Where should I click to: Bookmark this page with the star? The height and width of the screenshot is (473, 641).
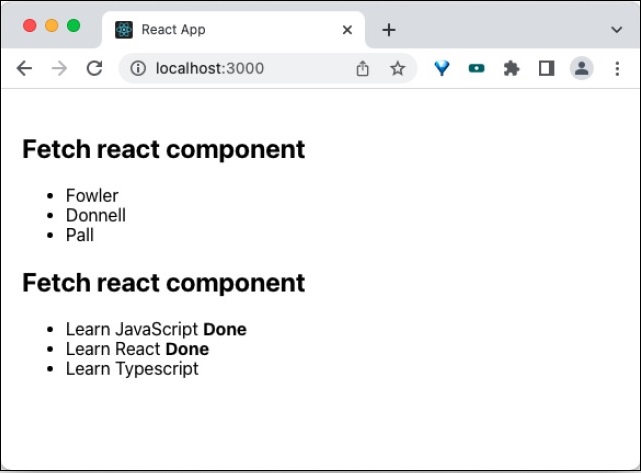(x=397, y=68)
